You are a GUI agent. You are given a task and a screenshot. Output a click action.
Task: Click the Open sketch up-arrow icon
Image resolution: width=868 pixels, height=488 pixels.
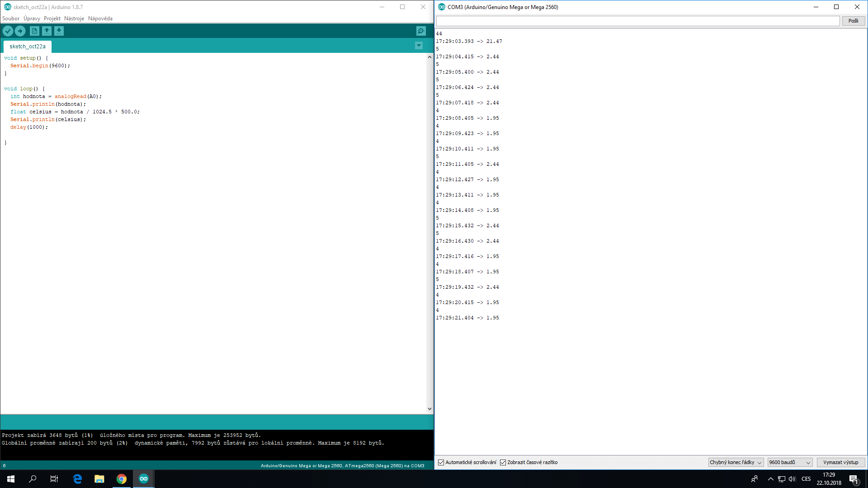click(x=47, y=31)
